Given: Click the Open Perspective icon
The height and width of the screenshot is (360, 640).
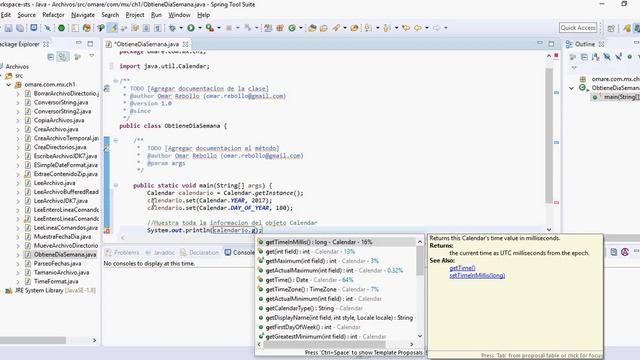Looking at the screenshot, I should tap(611, 28).
